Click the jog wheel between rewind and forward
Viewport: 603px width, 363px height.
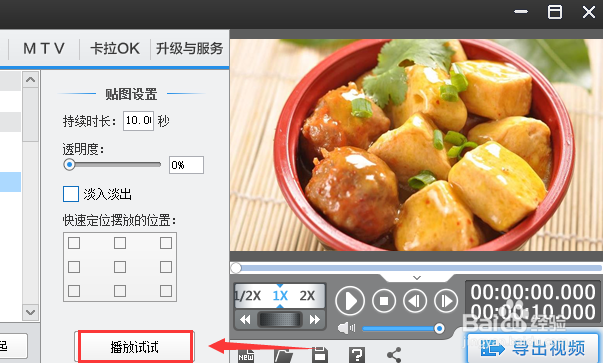(280, 320)
